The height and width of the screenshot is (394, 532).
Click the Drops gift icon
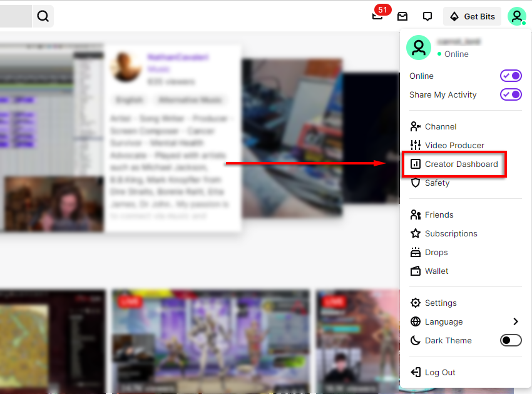click(415, 252)
